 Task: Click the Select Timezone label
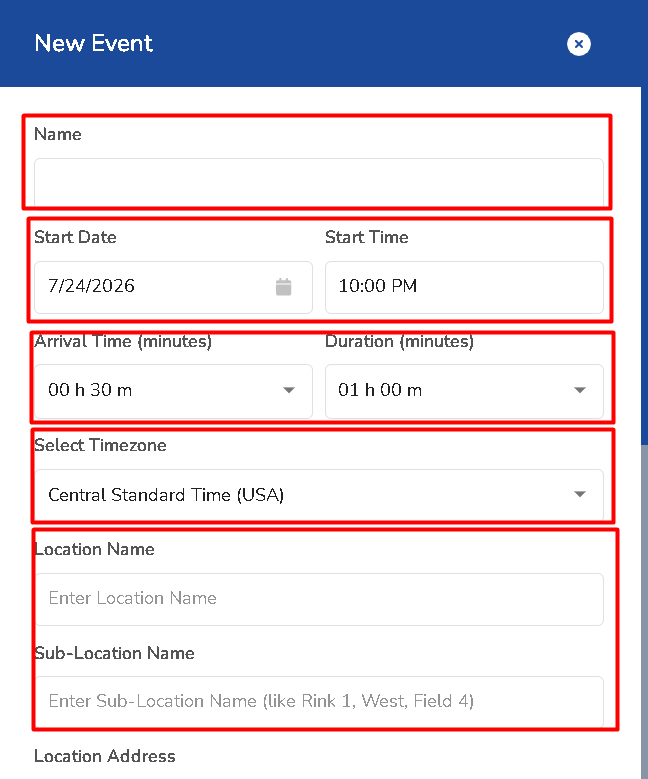(100, 445)
